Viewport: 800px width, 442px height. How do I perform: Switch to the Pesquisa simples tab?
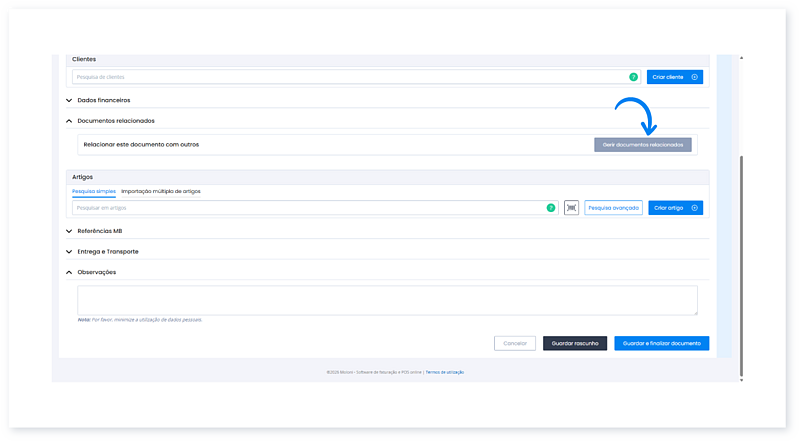(94, 191)
